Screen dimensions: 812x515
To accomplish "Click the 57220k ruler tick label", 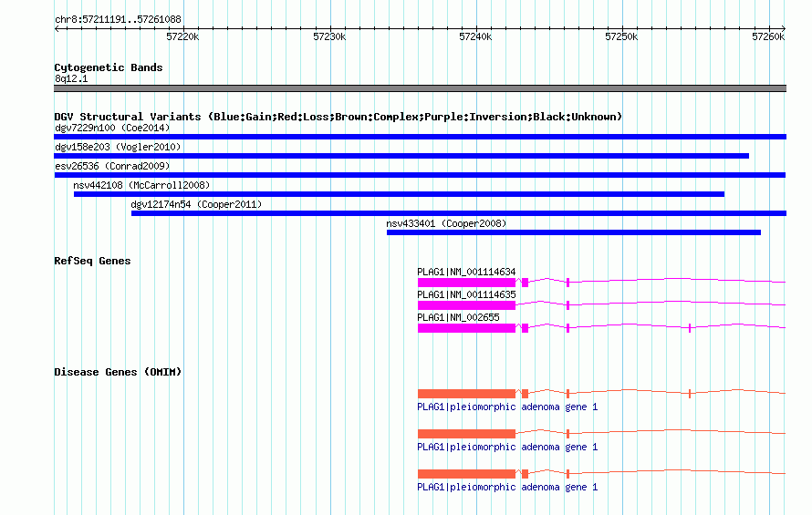I will [x=182, y=36].
